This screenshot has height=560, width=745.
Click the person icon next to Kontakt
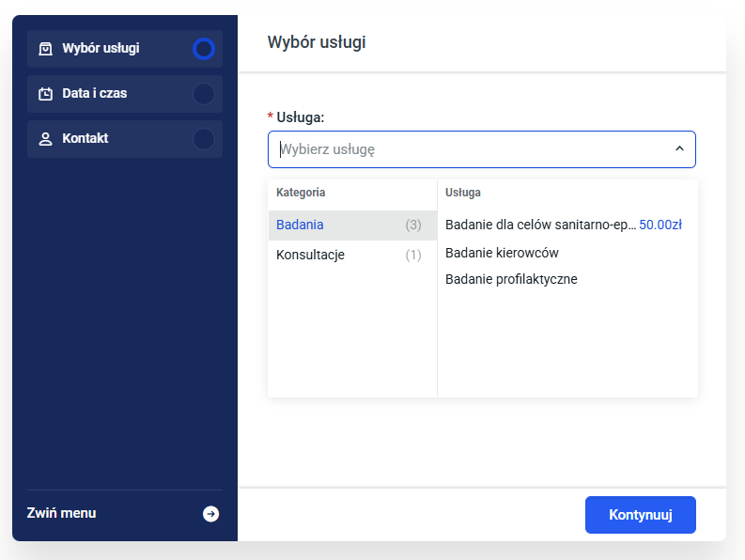tap(45, 139)
